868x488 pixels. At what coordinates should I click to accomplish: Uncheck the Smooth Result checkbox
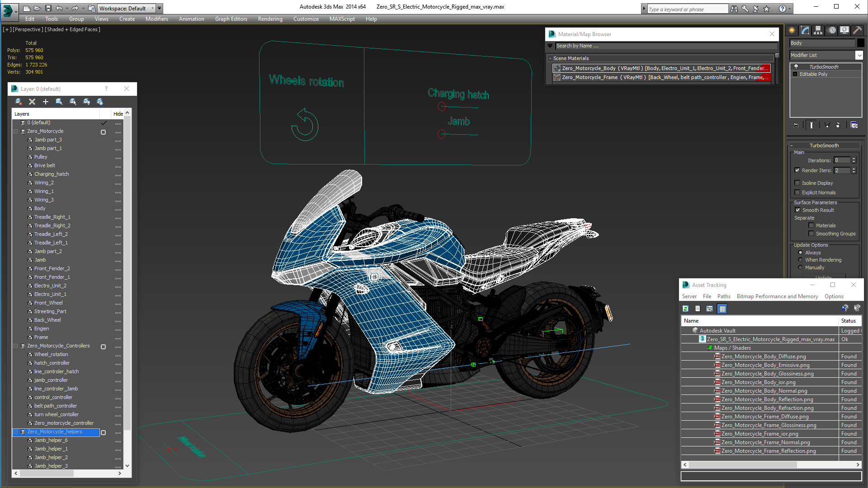tap(797, 210)
